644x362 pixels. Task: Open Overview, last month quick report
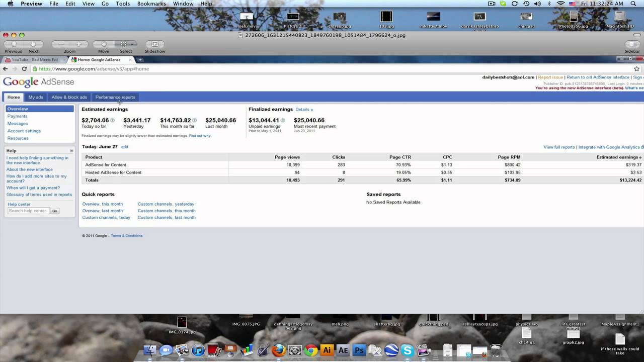103,211
